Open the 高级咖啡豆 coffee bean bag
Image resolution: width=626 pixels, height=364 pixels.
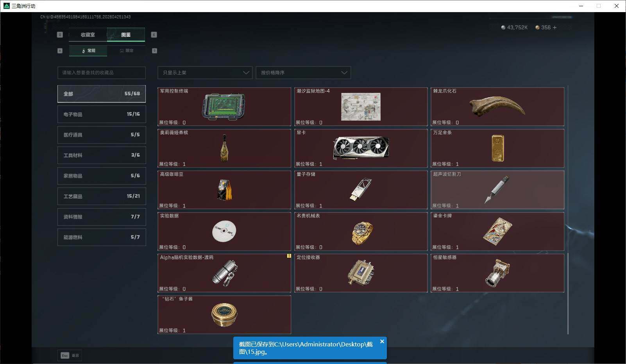tap(224, 190)
